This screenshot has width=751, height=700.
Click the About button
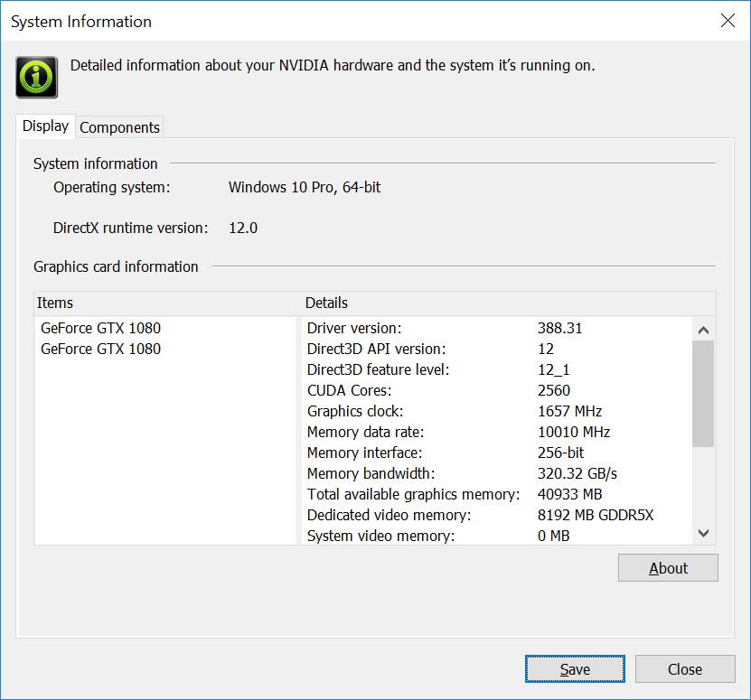coord(668,568)
